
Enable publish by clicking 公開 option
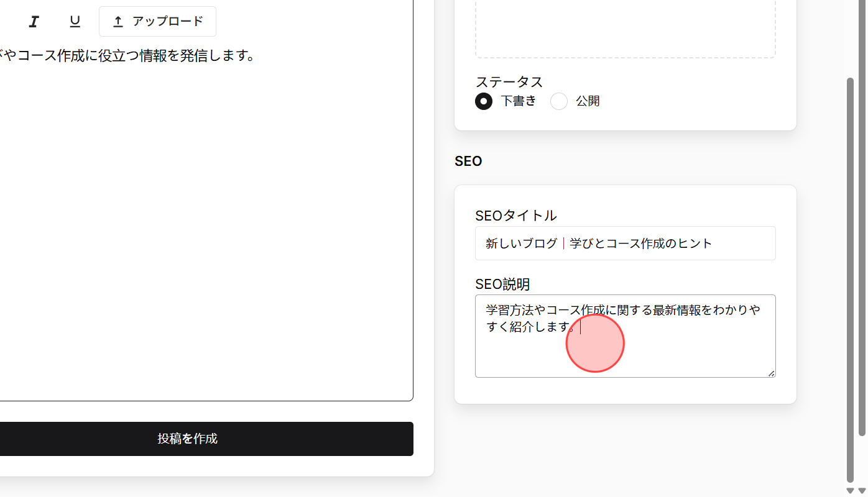(558, 101)
